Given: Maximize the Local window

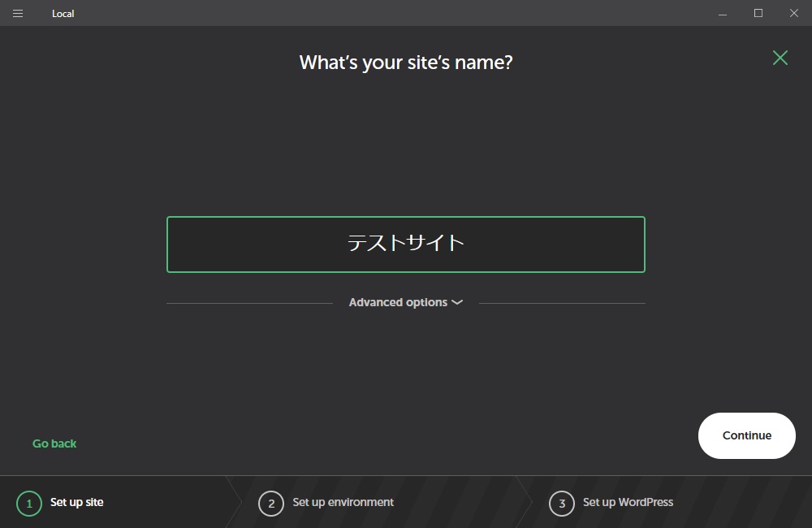Looking at the screenshot, I should pyautogui.click(x=758, y=14).
